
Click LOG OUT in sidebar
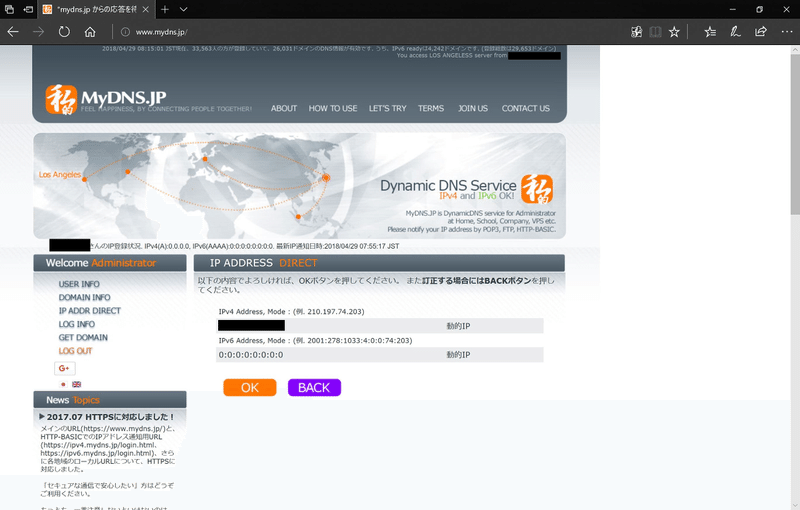[76, 351]
